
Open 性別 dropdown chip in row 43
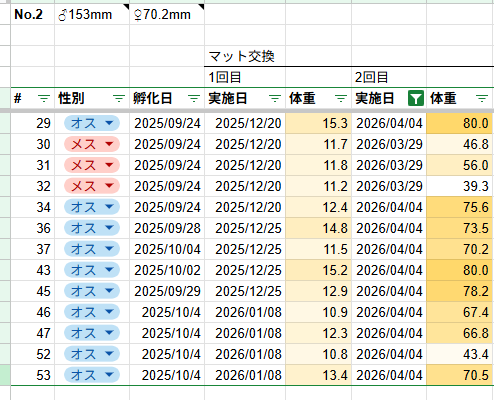point(92,270)
